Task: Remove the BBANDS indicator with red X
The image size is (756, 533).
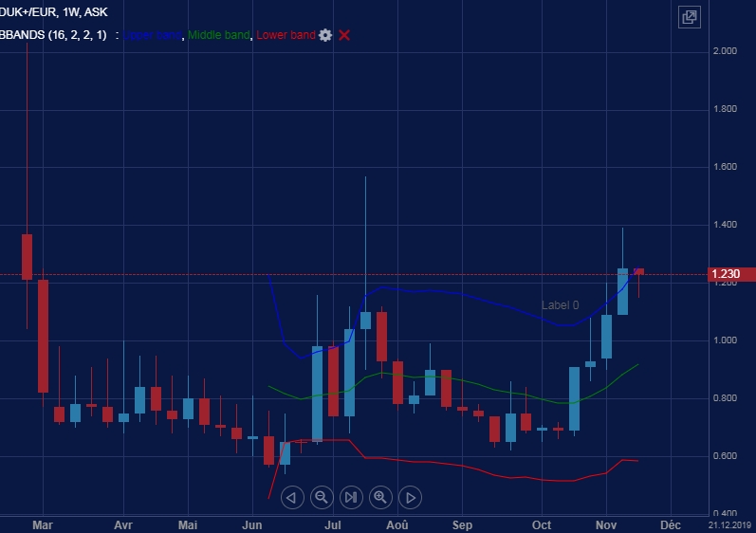Action: click(344, 35)
